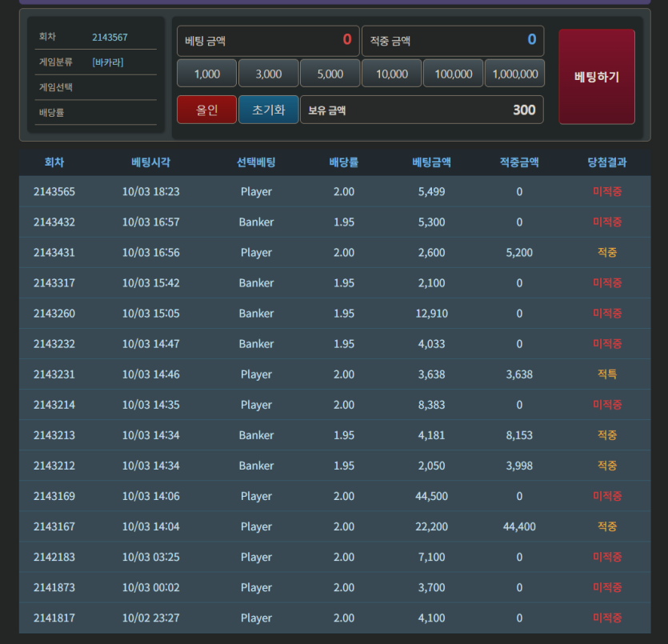Click the 베팅시각 column header
This screenshot has width=668, height=644.
coord(151,162)
